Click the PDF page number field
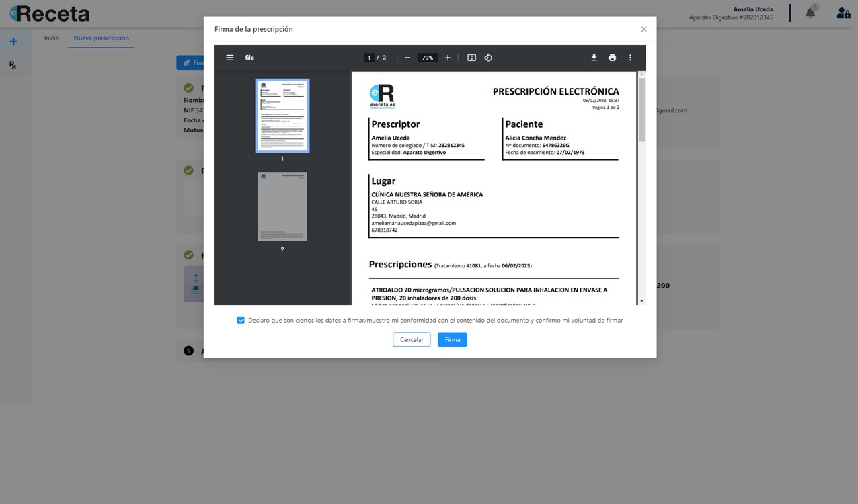Viewport: 858px width, 504px height. (369, 58)
